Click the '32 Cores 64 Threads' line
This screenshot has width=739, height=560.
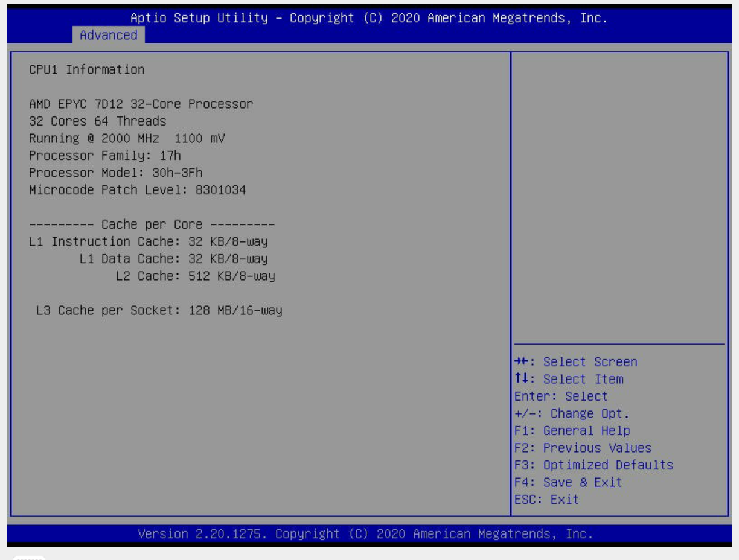tap(98, 121)
